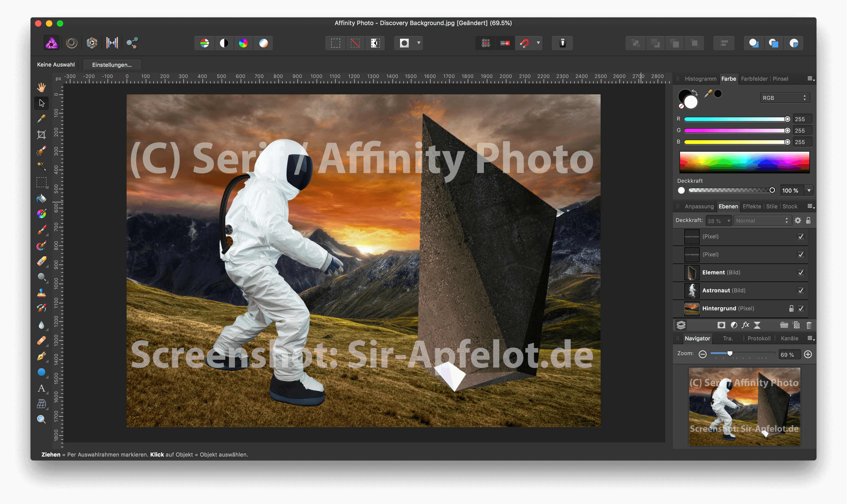The width and height of the screenshot is (847, 504).
Task: Select the Flood Fill tool
Action: (41, 198)
